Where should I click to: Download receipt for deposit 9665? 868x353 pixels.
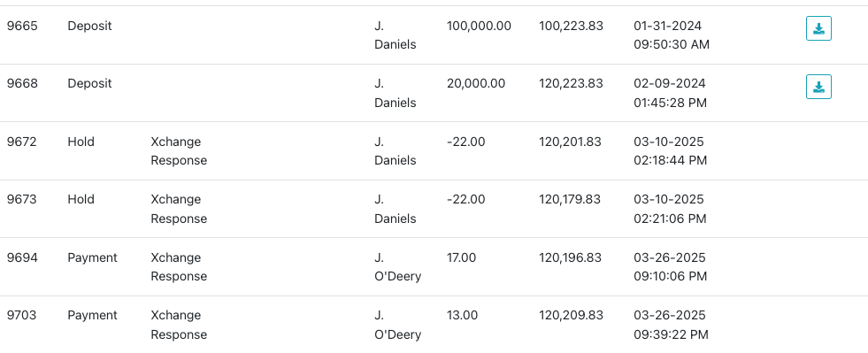[x=818, y=28]
